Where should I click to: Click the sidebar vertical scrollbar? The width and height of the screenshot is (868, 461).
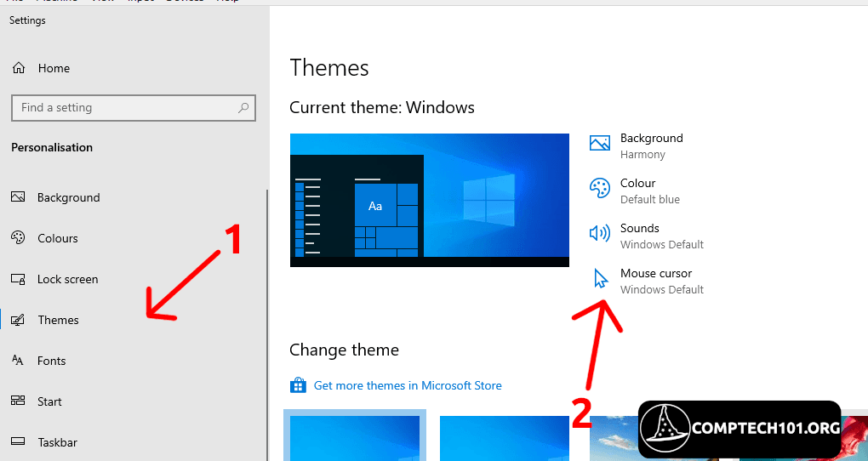click(267, 325)
